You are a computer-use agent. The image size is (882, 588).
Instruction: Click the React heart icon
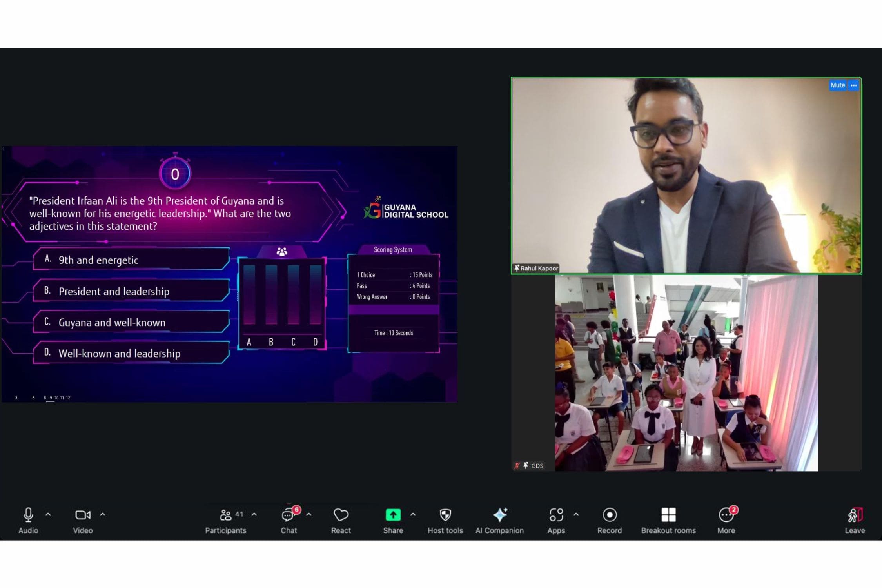pyautogui.click(x=341, y=515)
